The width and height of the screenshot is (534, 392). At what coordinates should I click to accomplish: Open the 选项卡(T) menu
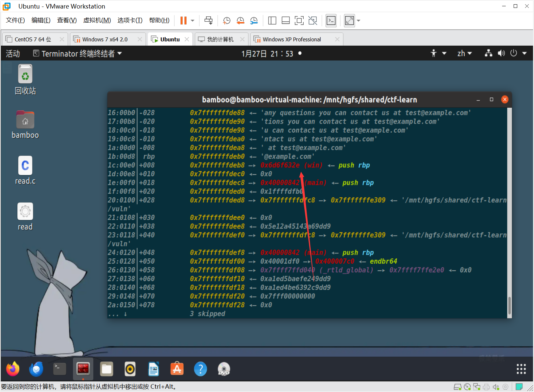point(130,20)
